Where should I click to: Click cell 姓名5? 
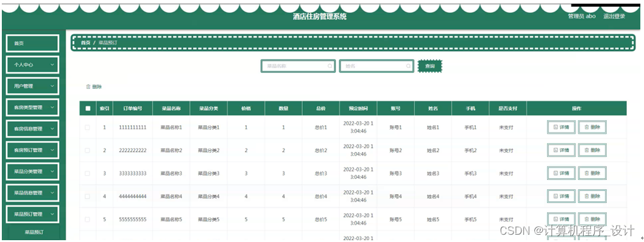[x=433, y=220]
